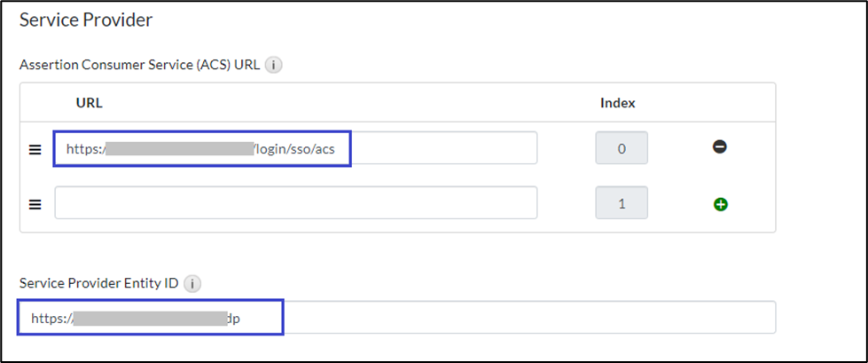Grab the drag handle of the empty URL row

coord(35,204)
